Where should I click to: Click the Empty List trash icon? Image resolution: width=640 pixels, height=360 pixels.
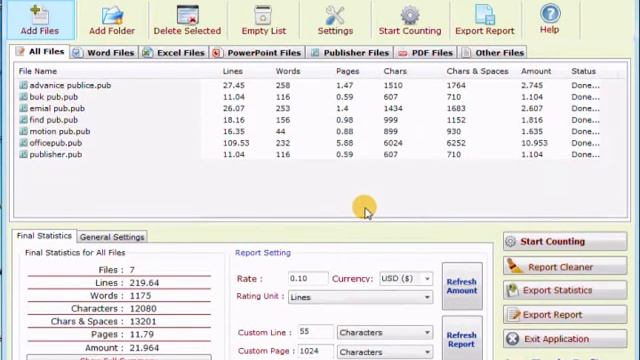click(x=263, y=15)
